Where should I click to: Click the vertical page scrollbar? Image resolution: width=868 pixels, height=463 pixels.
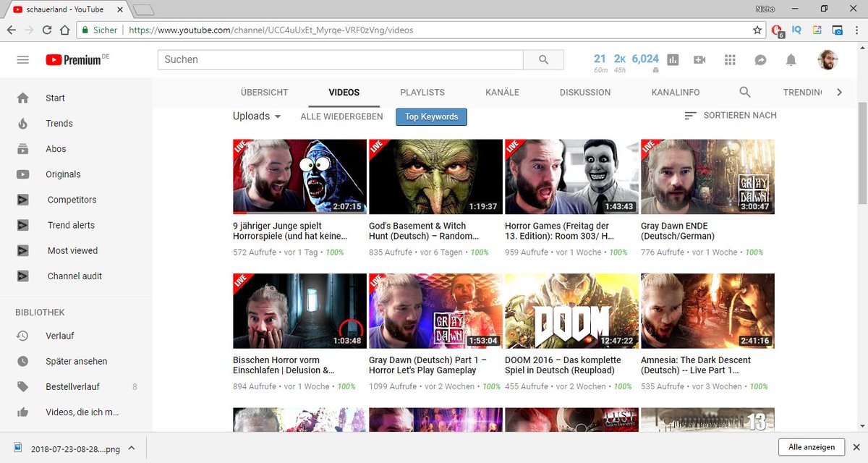[862, 154]
